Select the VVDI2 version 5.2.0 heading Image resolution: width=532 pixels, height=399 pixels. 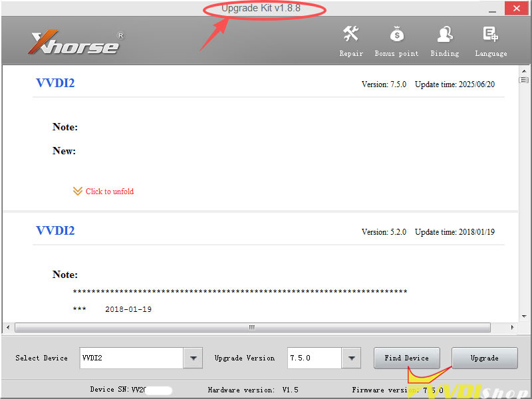click(x=55, y=231)
